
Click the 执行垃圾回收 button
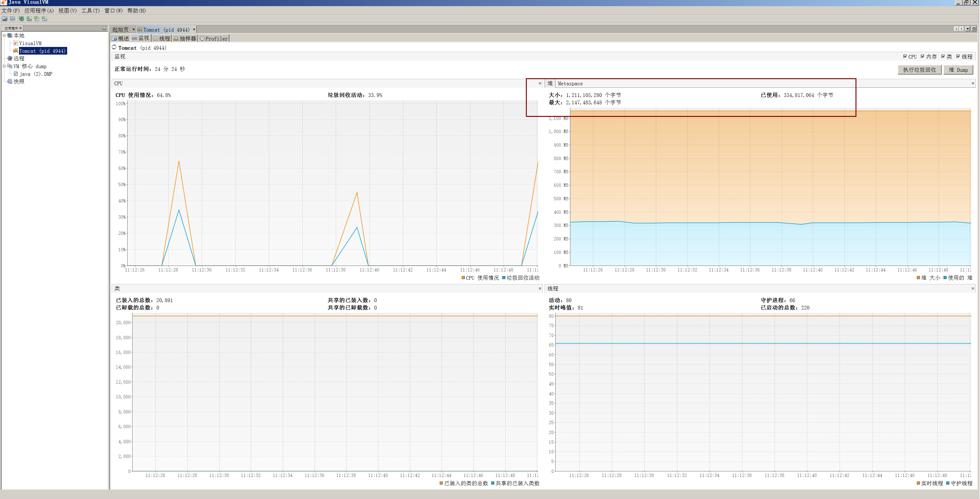(919, 70)
